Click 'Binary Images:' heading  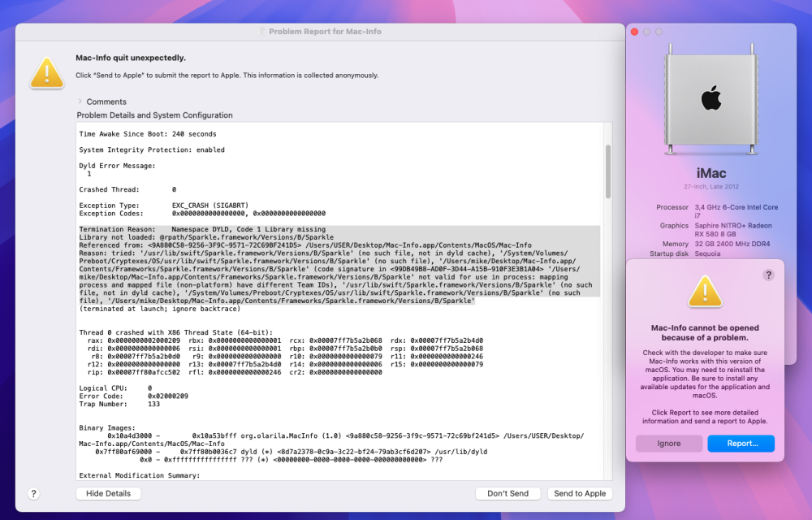(x=107, y=428)
